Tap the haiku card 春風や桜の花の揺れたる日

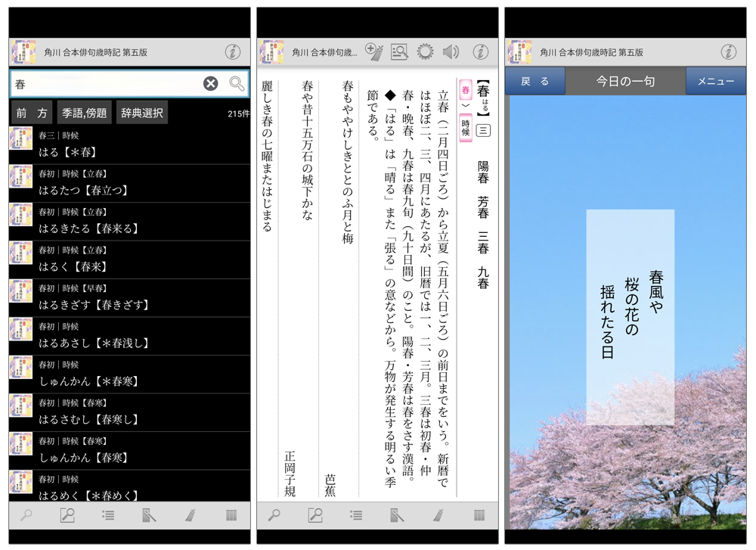[630, 316]
